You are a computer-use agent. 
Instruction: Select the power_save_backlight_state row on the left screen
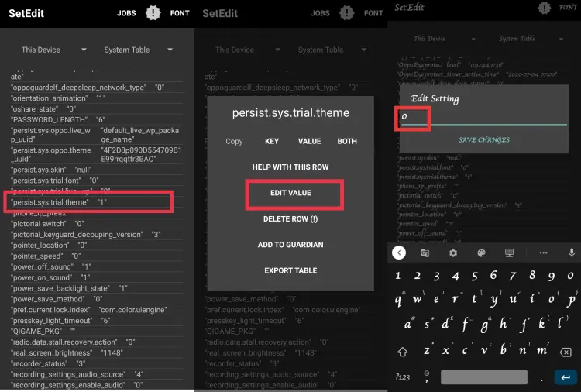96,288
